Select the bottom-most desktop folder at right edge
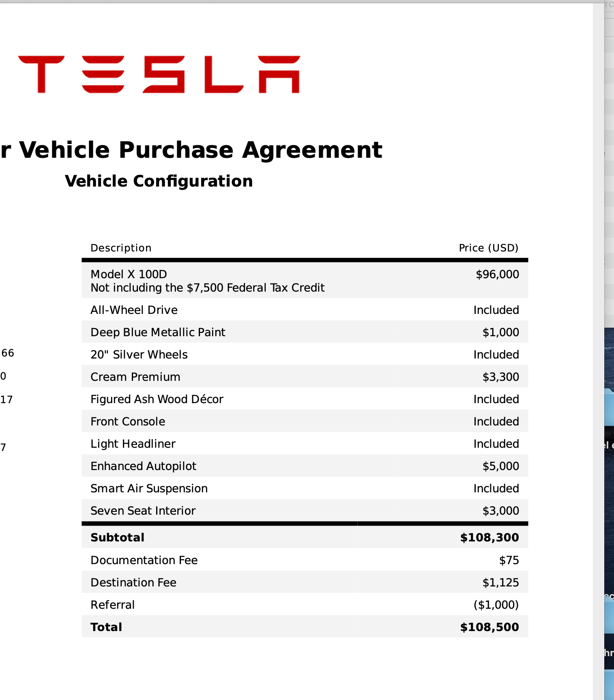 coord(609,685)
